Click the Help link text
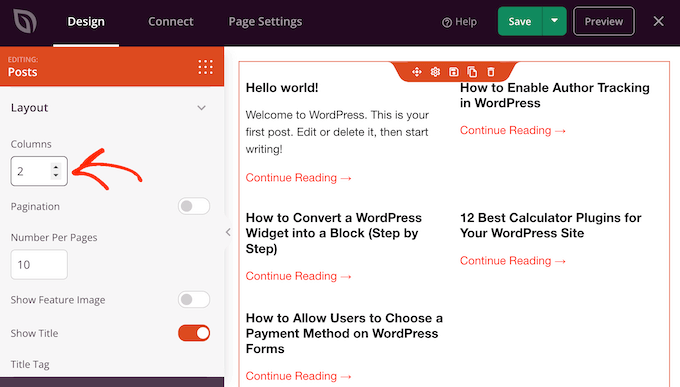680x387 pixels. click(x=466, y=22)
